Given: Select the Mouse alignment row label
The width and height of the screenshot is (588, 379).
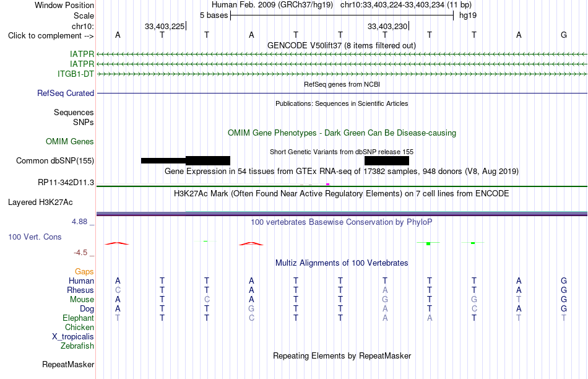Looking at the screenshot, I should (82, 300).
